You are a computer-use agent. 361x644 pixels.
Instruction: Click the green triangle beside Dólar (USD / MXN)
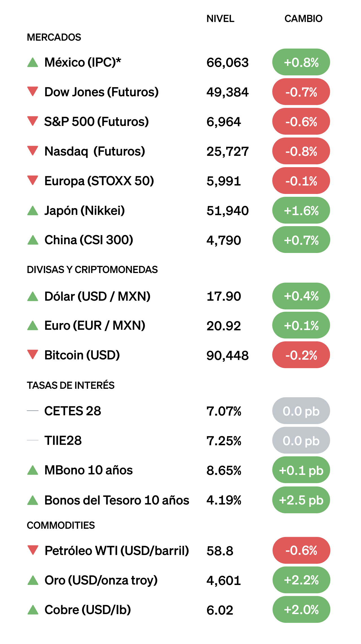(x=33, y=296)
